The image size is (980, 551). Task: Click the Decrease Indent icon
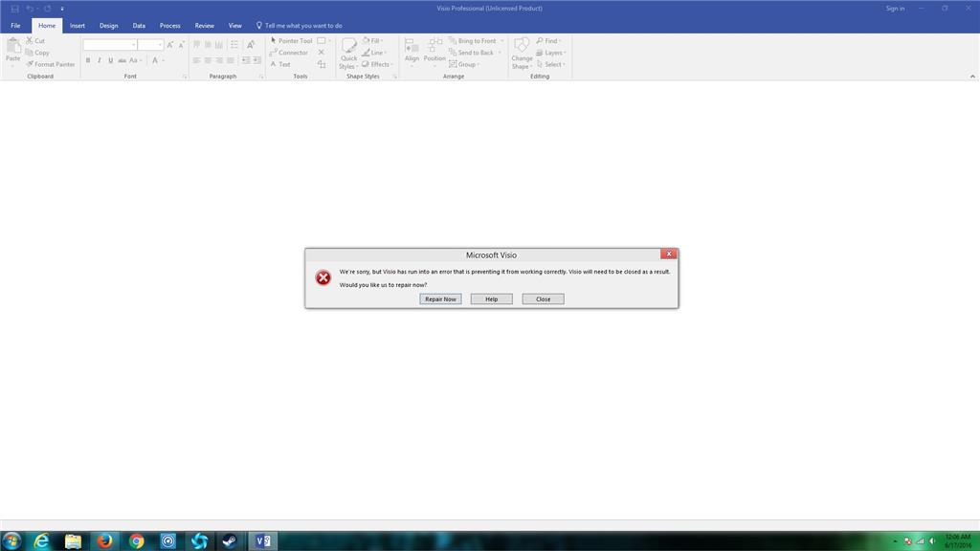pyautogui.click(x=246, y=60)
